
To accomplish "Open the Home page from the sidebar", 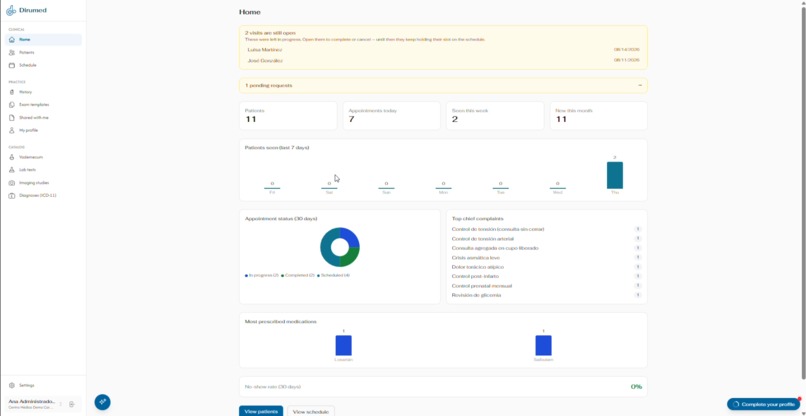I will coord(43,40).
